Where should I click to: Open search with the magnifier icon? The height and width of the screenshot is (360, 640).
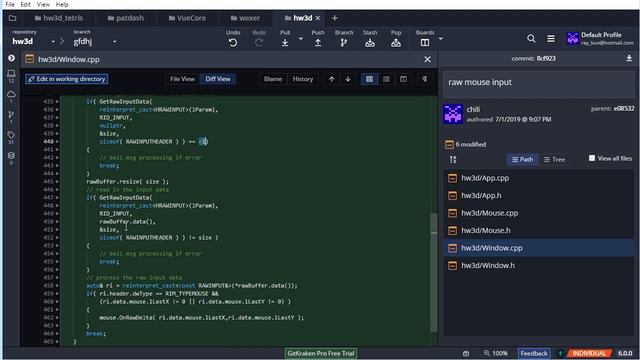tap(531, 39)
